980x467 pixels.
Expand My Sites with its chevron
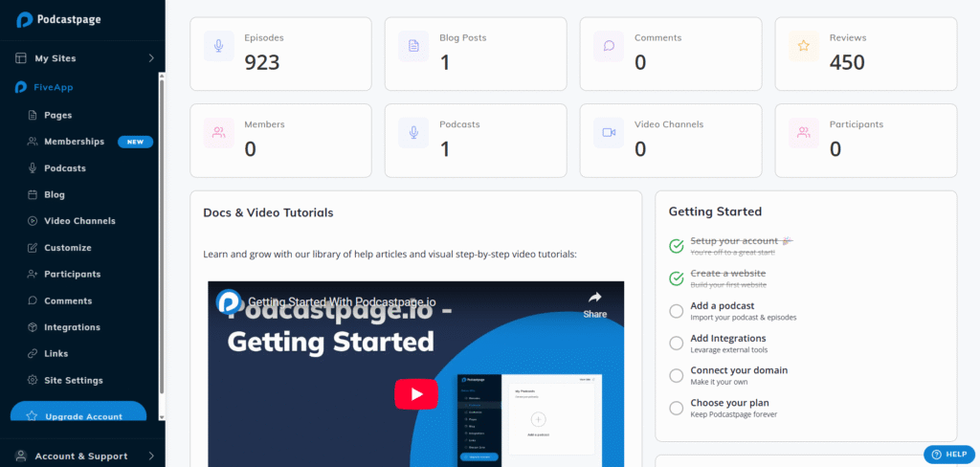(150, 58)
